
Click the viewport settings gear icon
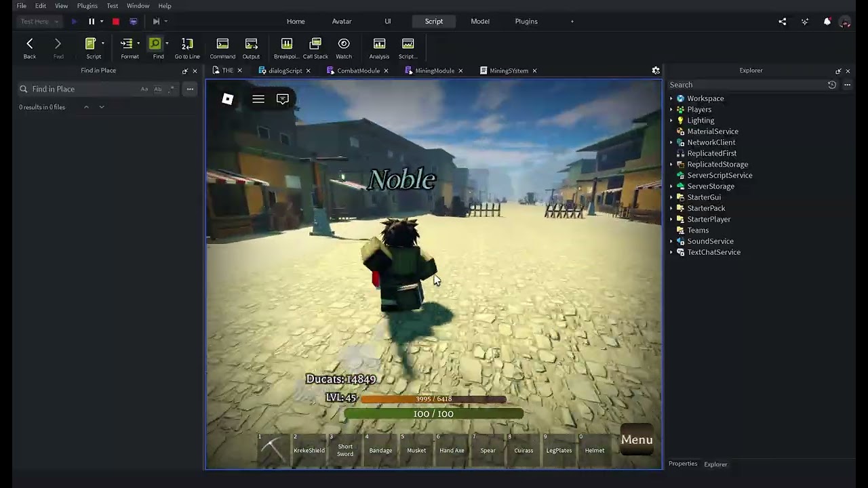coord(656,70)
